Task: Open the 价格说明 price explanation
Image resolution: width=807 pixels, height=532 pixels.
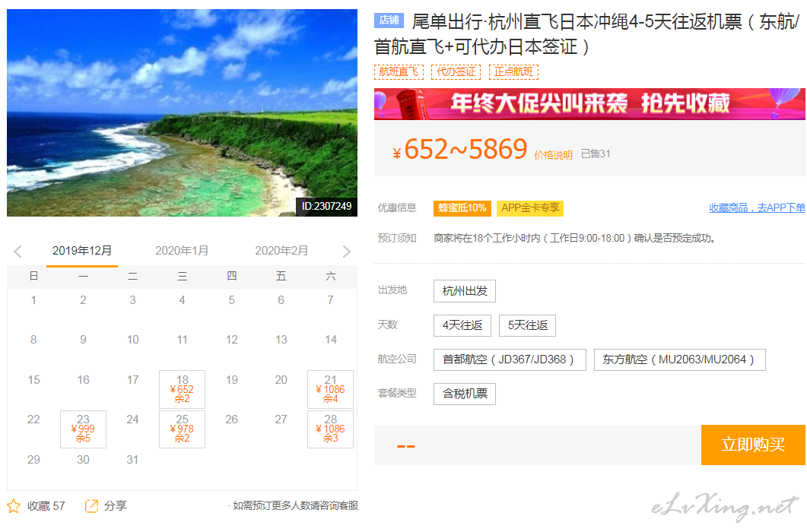Action: click(553, 155)
